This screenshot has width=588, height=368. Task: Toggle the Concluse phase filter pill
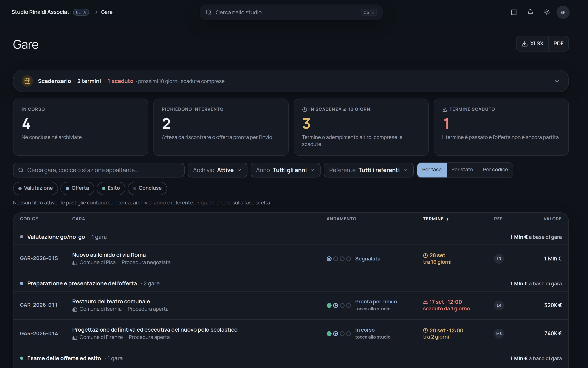tap(147, 188)
